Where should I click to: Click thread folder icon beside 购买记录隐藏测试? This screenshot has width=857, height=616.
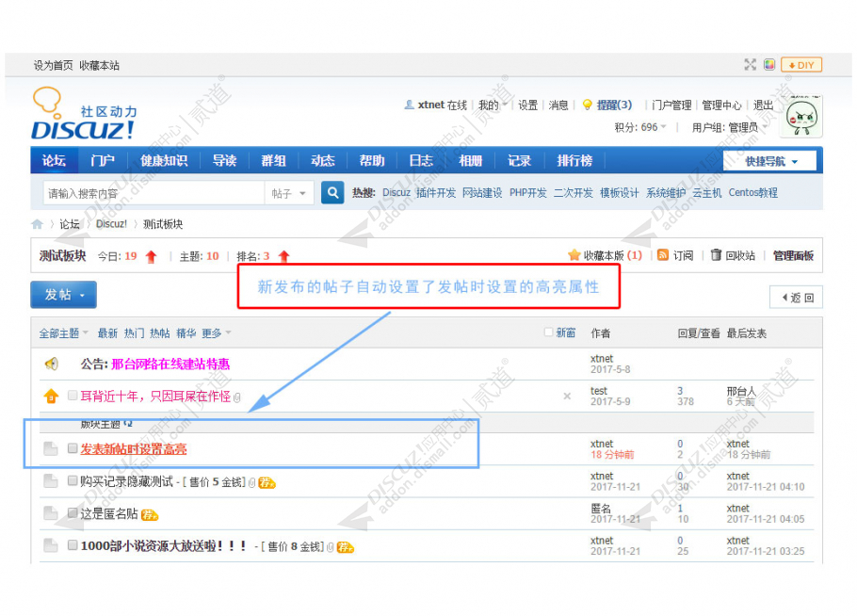click(51, 481)
